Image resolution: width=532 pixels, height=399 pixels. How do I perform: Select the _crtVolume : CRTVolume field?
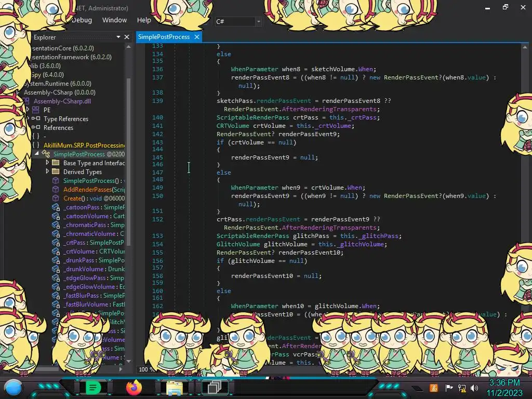pyautogui.click(x=94, y=251)
